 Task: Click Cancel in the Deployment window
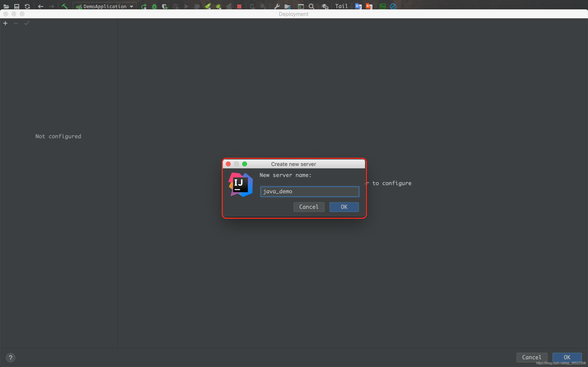tap(531, 357)
